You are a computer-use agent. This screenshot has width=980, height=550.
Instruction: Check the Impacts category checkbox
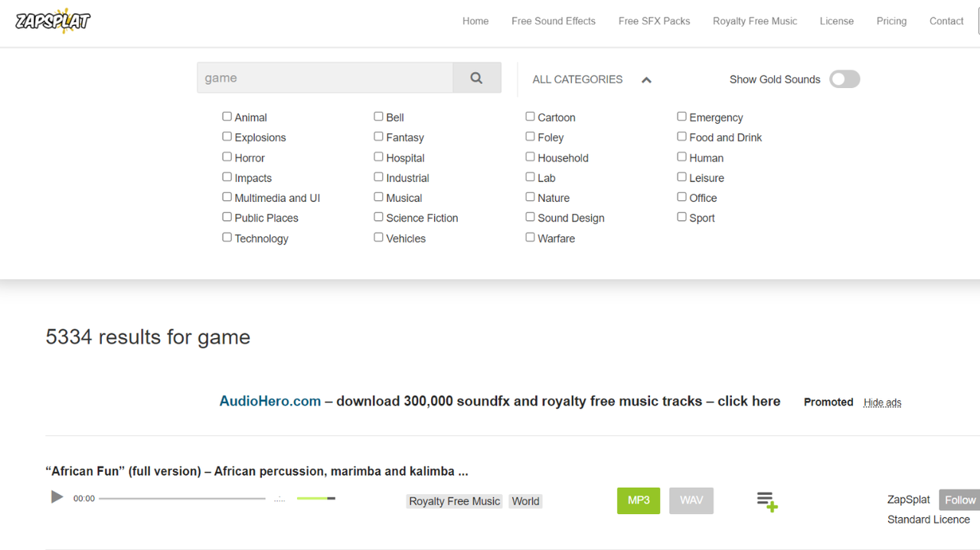pos(227,177)
